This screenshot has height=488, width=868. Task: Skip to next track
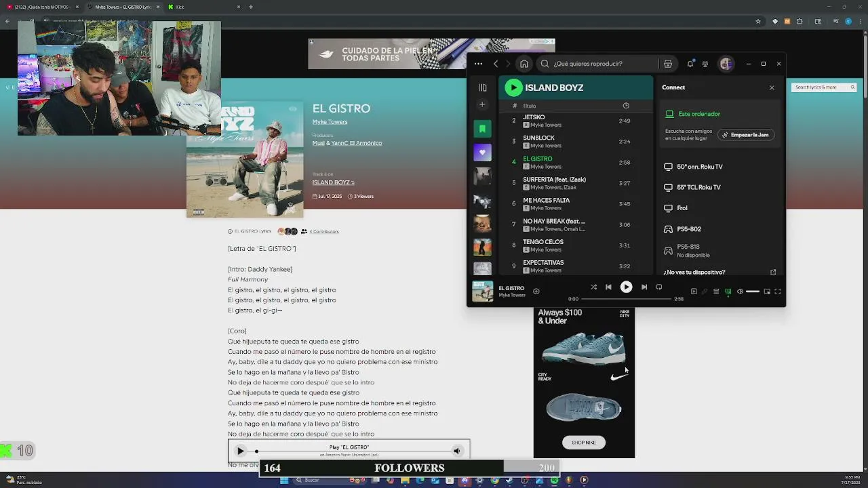pyautogui.click(x=644, y=287)
